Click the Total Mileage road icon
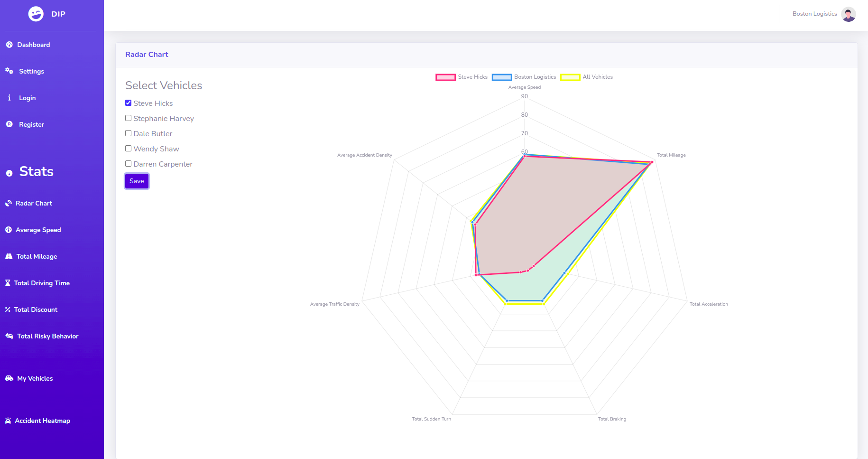The image size is (868, 459). [x=9, y=256]
